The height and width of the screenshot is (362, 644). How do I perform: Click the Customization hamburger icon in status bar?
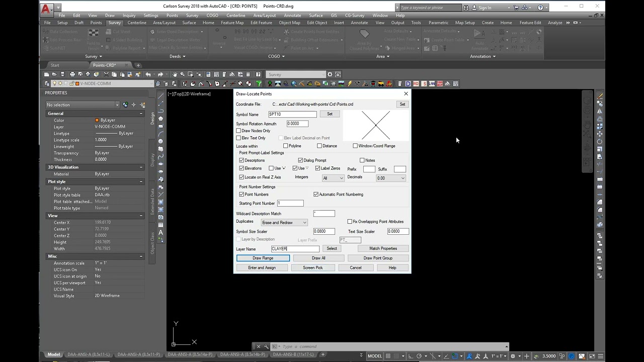[601, 356]
